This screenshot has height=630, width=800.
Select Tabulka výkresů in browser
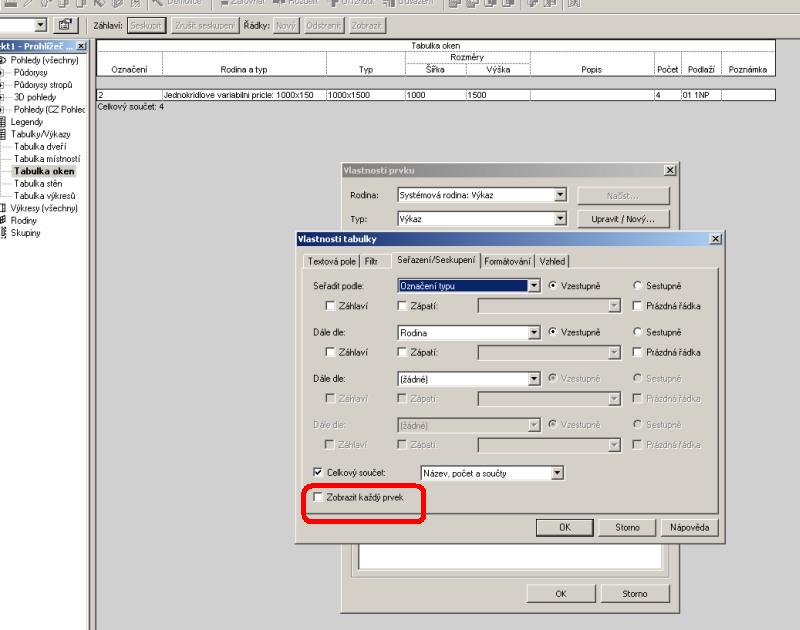coord(44,195)
